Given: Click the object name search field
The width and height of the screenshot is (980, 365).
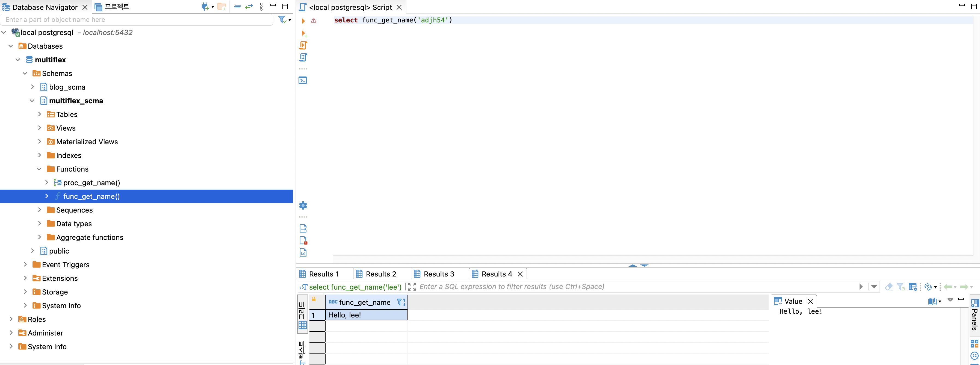Looking at the screenshot, I should (137, 20).
